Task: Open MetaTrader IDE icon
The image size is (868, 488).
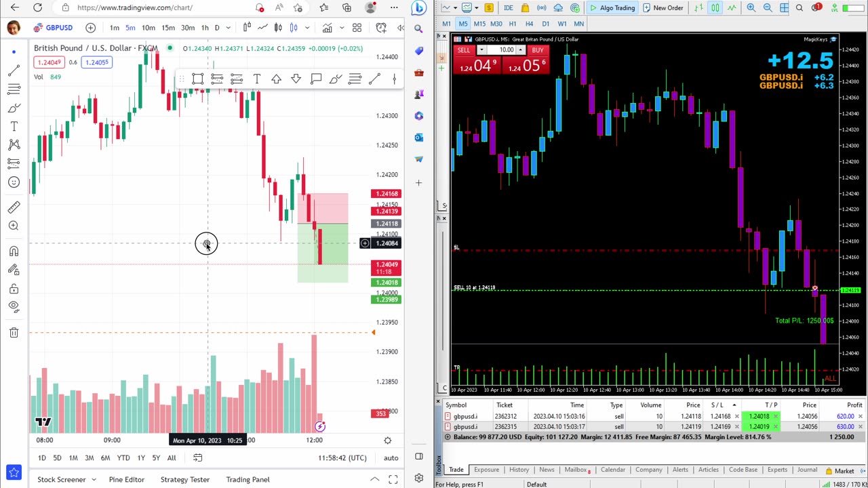Action: click(x=508, y=7)
